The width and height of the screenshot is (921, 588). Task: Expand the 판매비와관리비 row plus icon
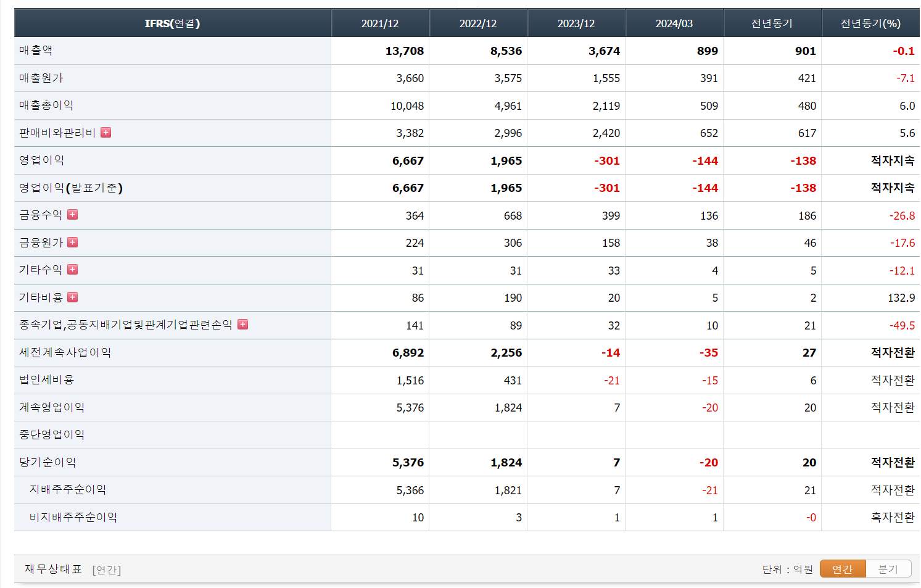tap(106, 133)
